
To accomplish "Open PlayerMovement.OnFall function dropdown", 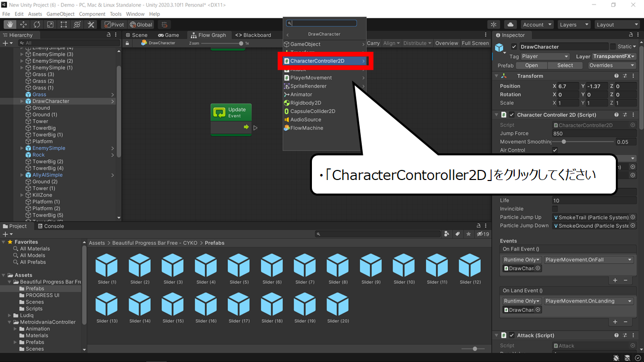I will click(x=589, y=260).
